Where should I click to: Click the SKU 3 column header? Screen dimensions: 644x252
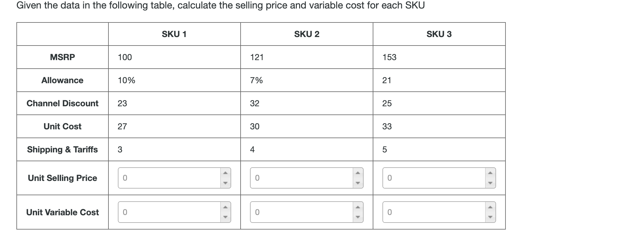click(x=439, y=34)
